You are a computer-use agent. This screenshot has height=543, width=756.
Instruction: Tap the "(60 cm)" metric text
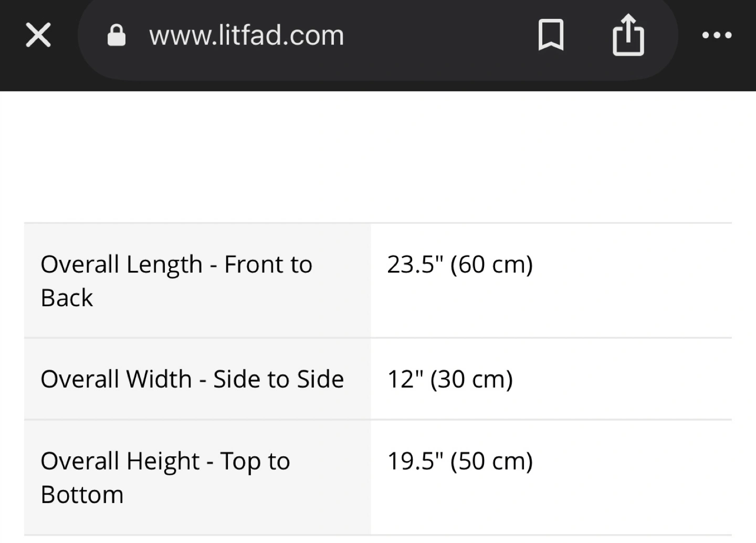click(491, 264)
